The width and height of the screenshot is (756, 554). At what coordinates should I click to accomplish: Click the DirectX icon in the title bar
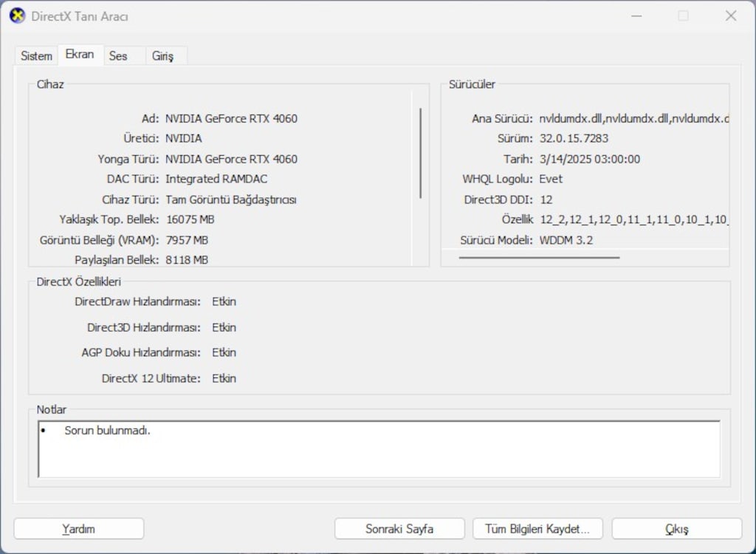click(18, 16)
